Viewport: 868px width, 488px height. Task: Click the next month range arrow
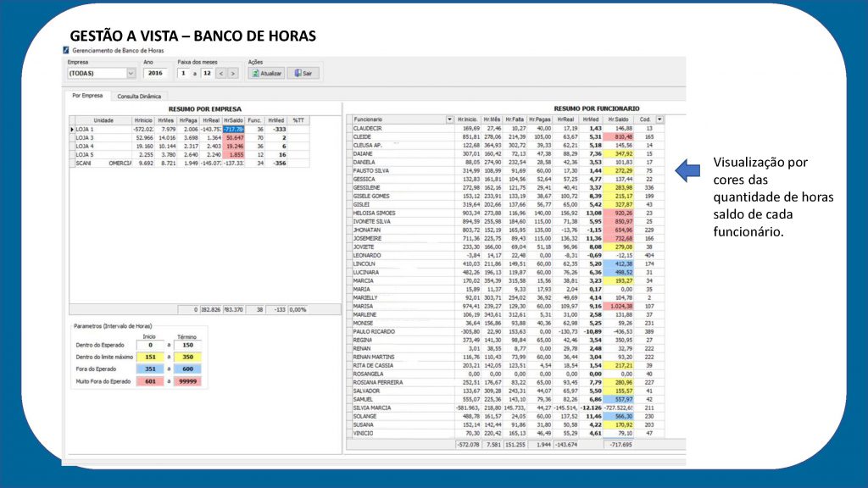[233, 73]
